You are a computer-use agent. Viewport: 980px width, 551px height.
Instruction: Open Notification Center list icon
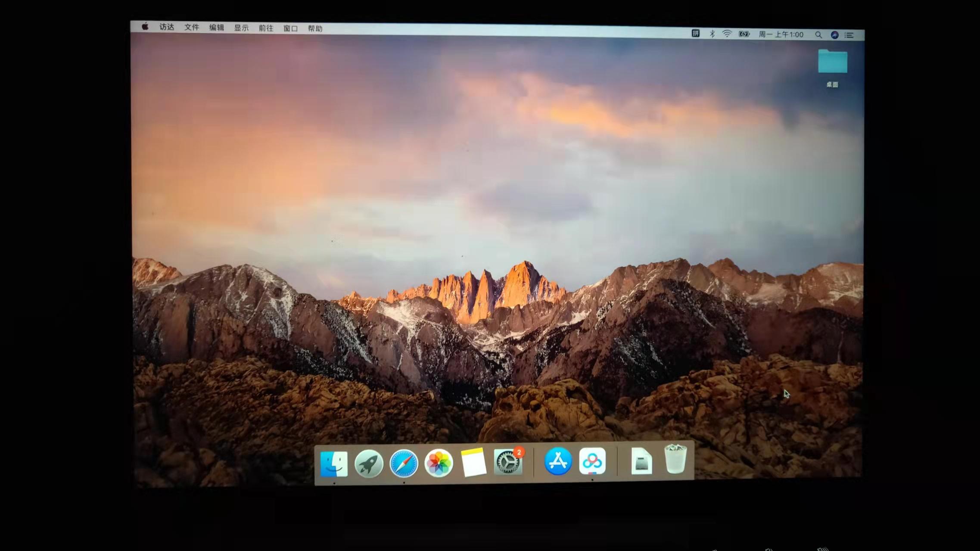click(x=849, y=35)
